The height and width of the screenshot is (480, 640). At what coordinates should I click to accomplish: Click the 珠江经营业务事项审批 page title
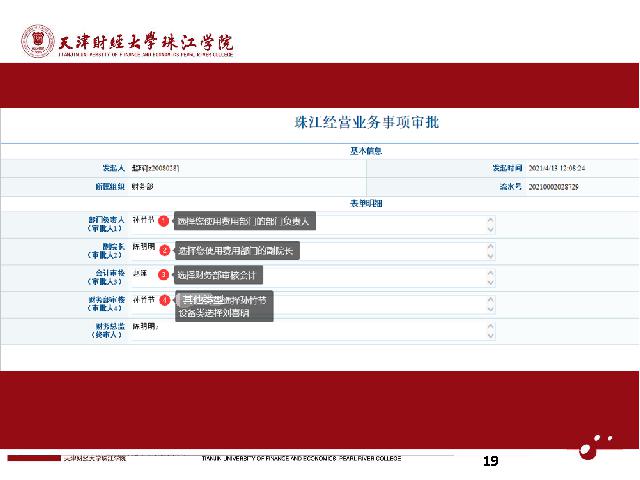click(367, 122)
